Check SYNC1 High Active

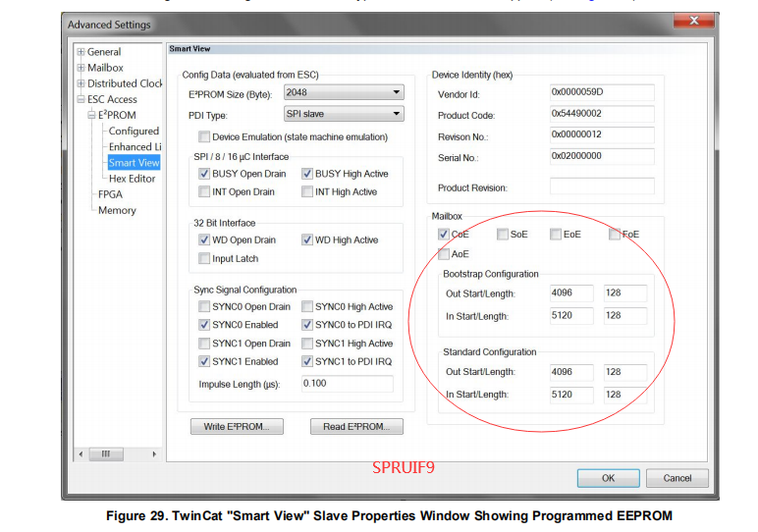[x=307, y=344]
